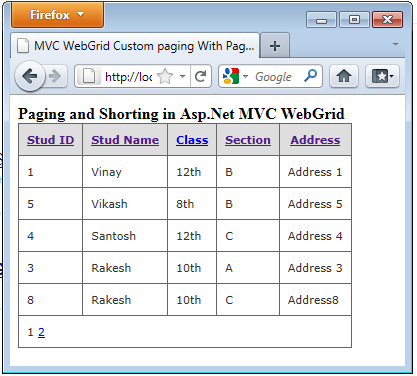Viewport: 417px width, 376px height.
Task: Click the http://loc address bar text
Action: pos(129,77)
